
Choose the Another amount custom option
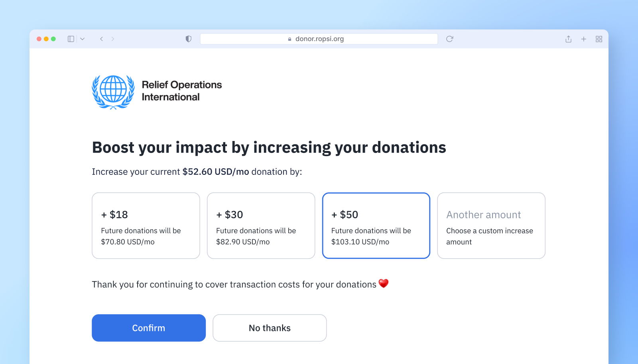(491, 226)
